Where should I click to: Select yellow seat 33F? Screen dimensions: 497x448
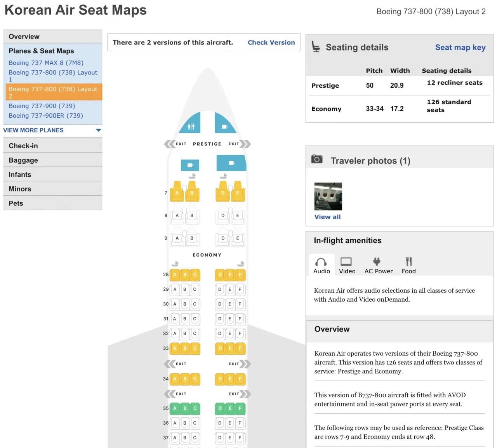240,349
